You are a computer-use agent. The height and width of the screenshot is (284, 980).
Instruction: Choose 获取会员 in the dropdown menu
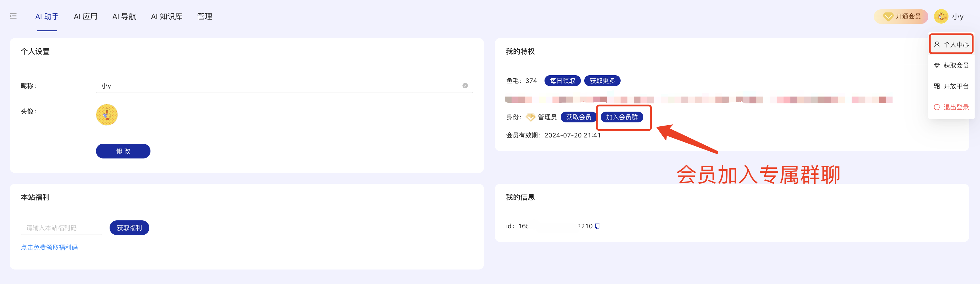[x=951, y=66]
